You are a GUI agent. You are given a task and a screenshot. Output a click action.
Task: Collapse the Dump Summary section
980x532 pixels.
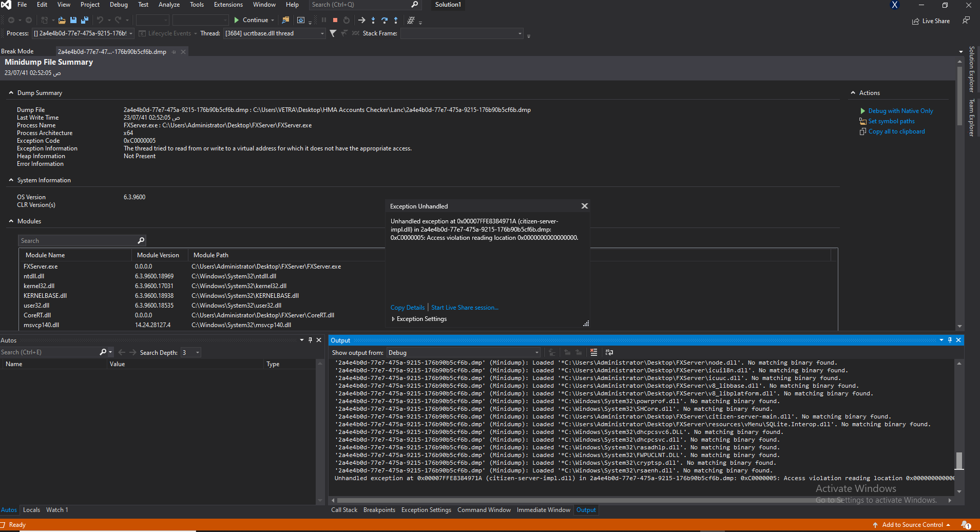click(11, 93)
